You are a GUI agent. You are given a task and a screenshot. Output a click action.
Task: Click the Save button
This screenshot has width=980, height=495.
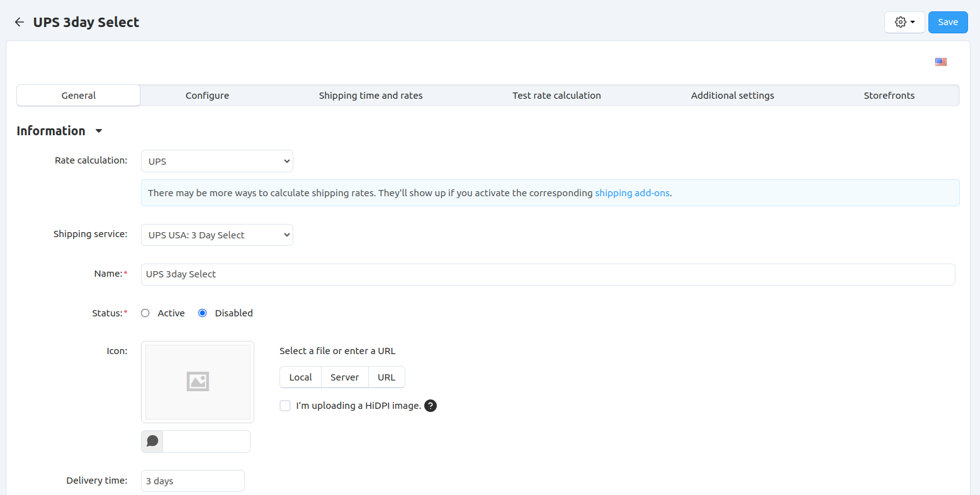[948, 22]
